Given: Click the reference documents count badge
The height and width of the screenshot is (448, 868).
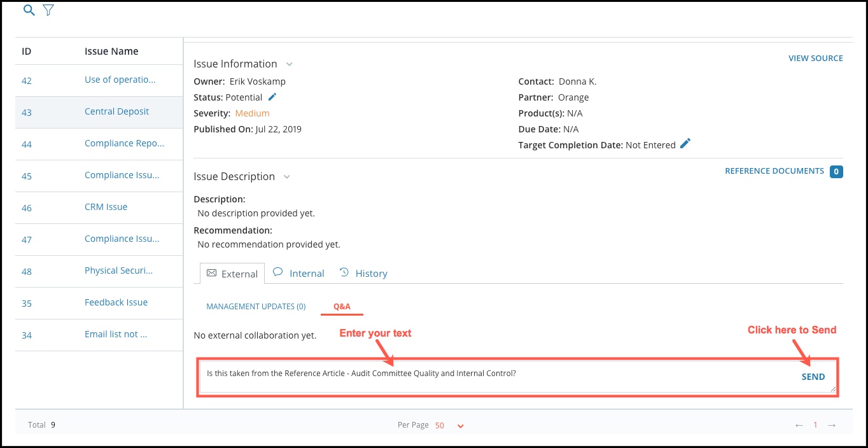Looking at the screenshot, I should [836, 171].
